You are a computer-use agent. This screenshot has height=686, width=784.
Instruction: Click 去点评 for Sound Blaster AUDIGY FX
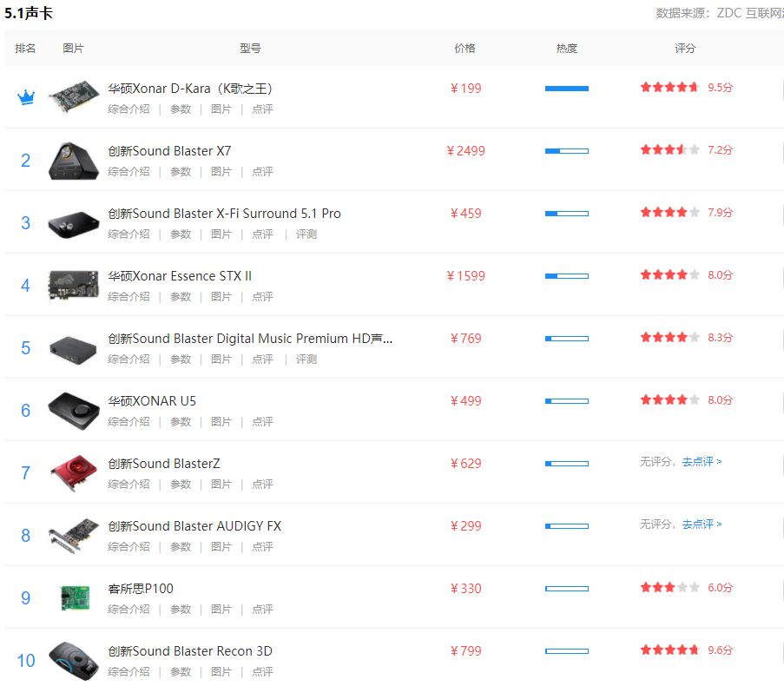[702, 524]
